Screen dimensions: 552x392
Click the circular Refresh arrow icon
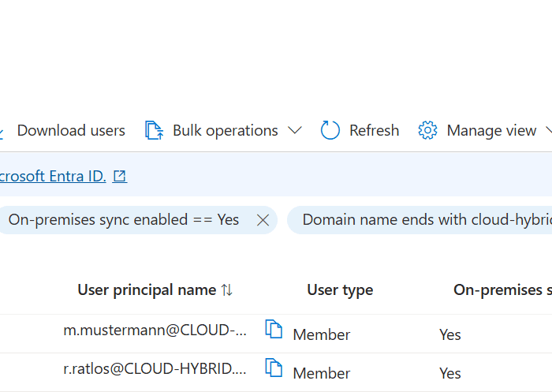coord(330,130)
